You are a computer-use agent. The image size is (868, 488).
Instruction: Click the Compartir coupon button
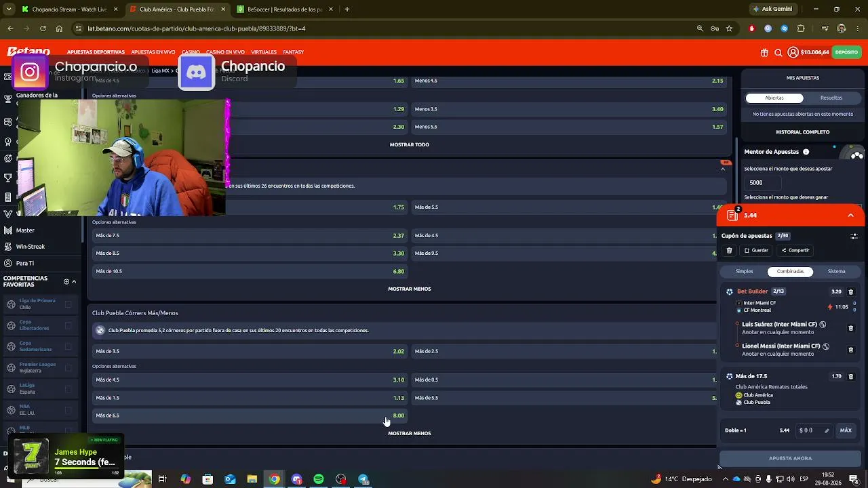click(795, 250)
